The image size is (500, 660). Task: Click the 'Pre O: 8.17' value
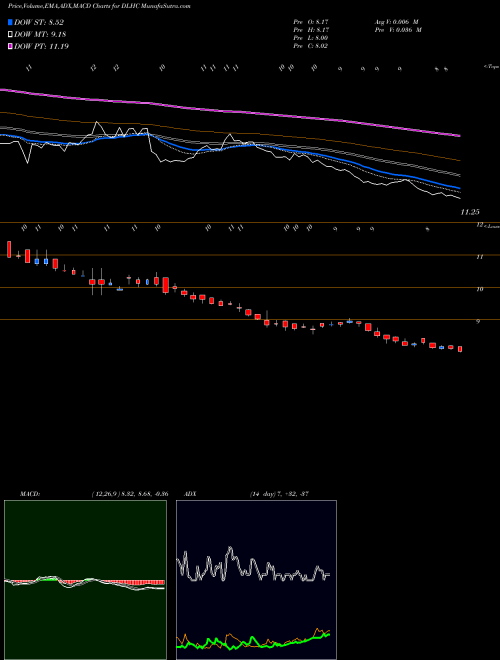click(311, 22)
